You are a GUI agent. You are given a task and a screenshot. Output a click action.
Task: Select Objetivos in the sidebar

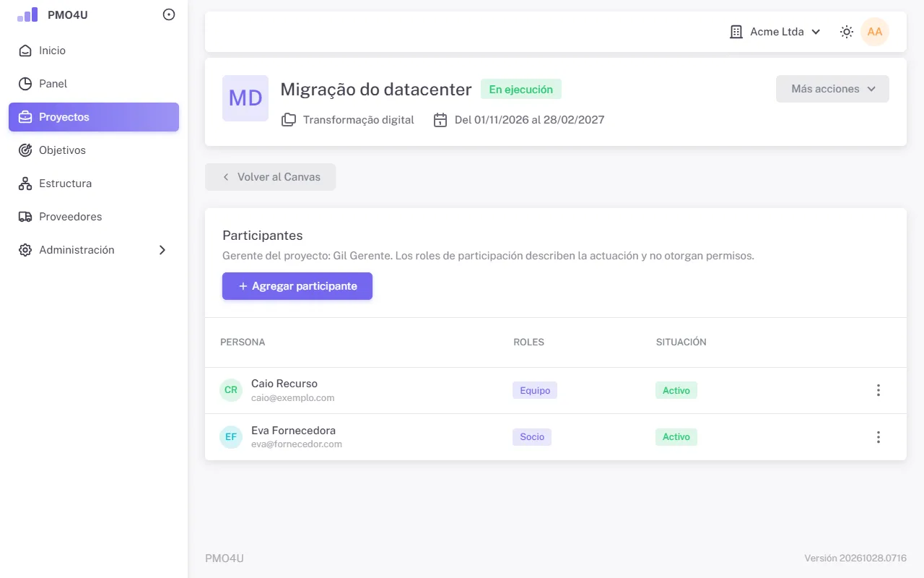(94, 150)
